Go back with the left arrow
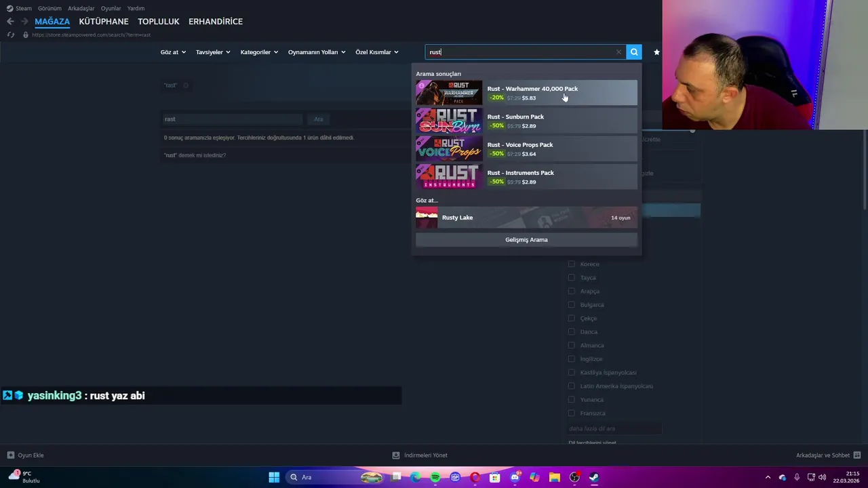 [x=10, y=22]
